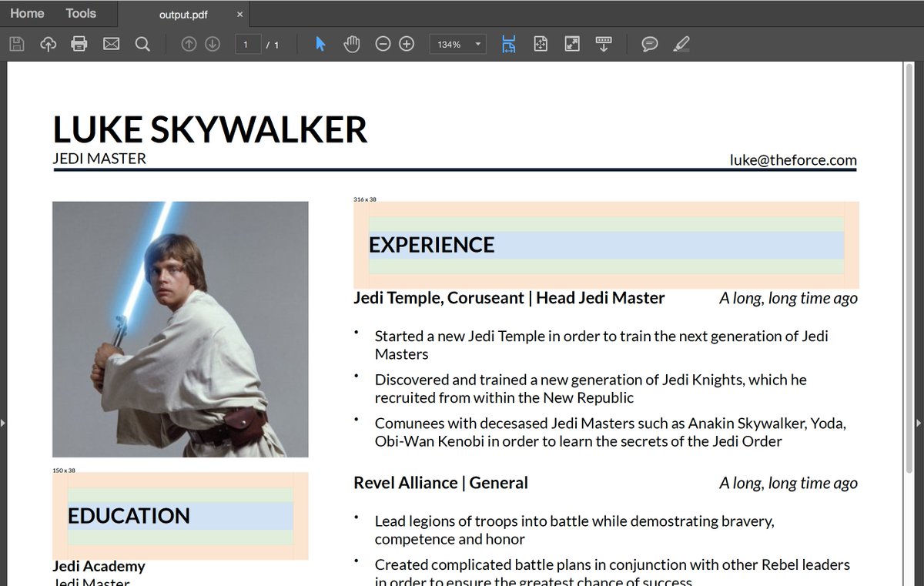This screenshot has width=924, height=586.
Task: Select the arrow selection tool
Action: [x=320, y=44]
